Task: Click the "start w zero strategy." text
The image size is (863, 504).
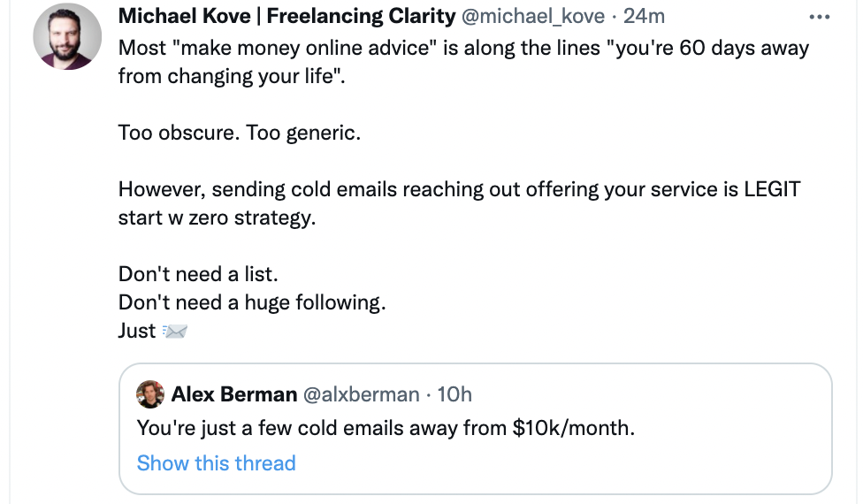Action: coord(217,218)
